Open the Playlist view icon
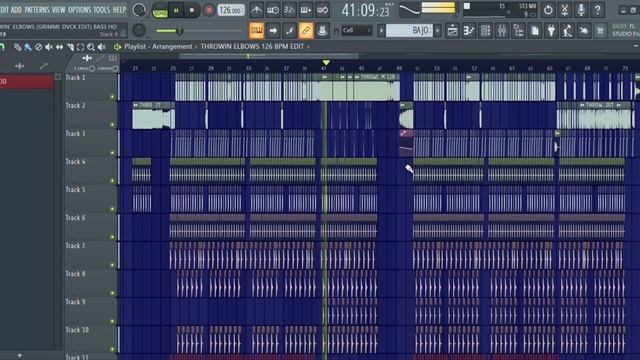The image size is (640, 360). tap(452, 30)
